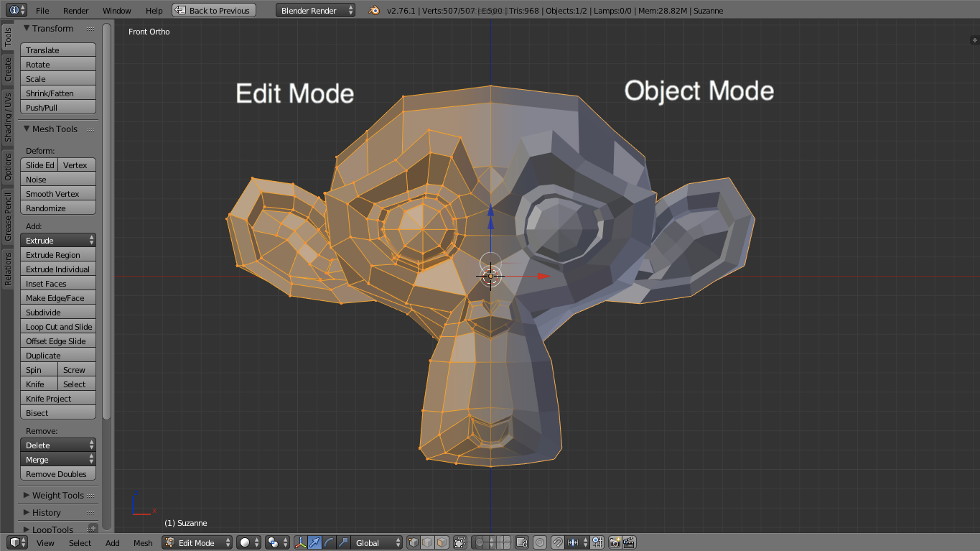Click the Inset Faces button
The image size is (980, 551).
[58, 284]
